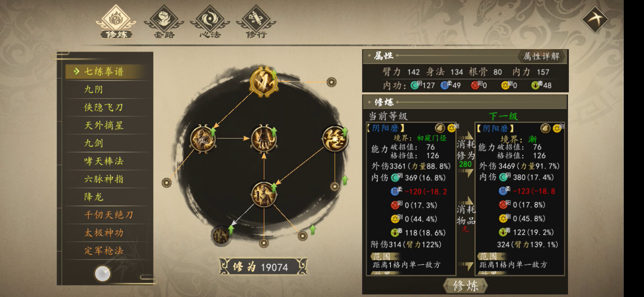This screenshot has height=297, width=644.
Task: Click the small empty node at far left
Action: (x=167, y=182)
